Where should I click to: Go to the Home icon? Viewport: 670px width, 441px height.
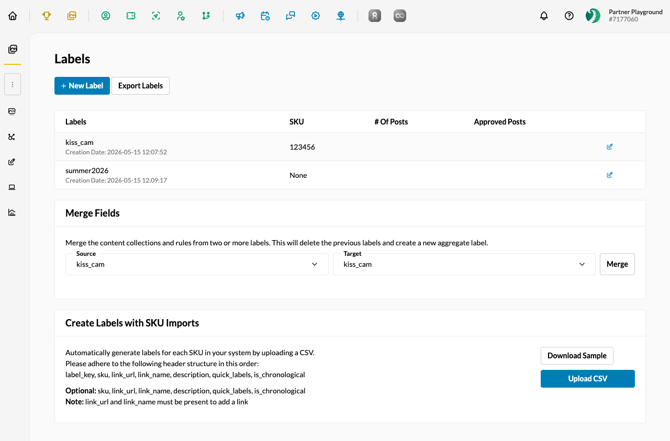13,16
